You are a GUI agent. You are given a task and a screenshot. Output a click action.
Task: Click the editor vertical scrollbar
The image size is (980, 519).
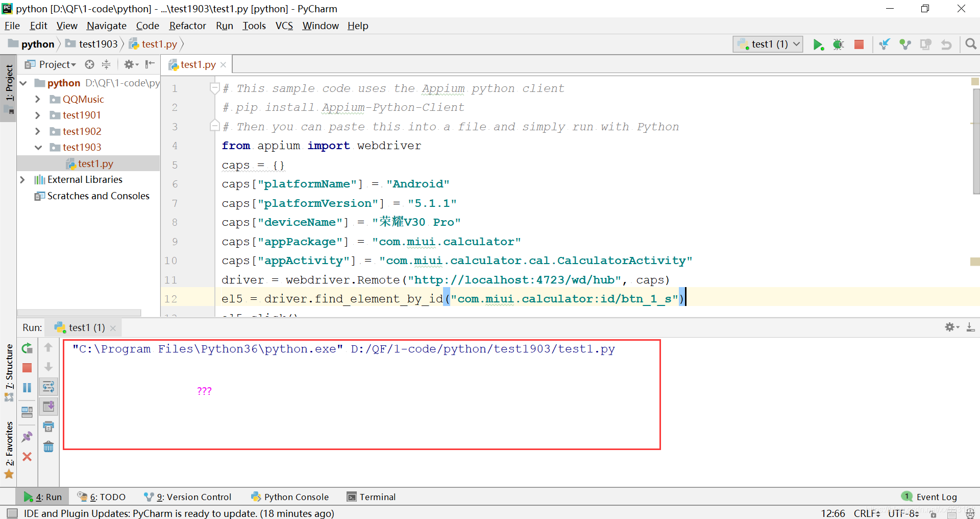pos(976,141)
